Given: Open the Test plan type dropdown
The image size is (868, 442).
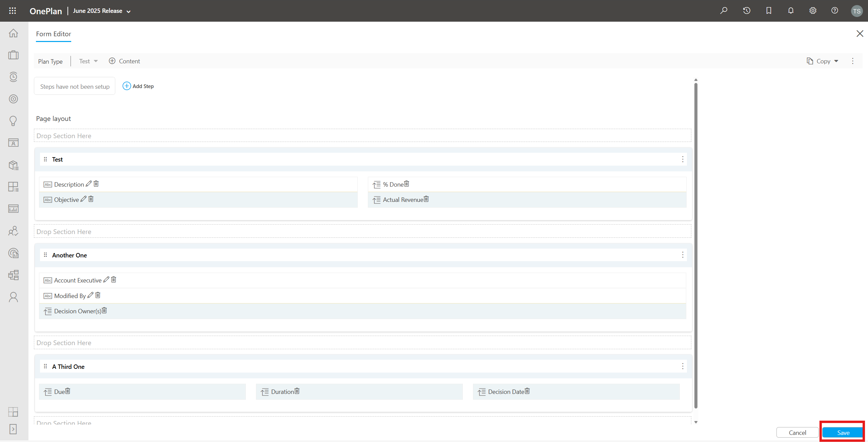Looking at the screenshot, I should click(88, 61).
